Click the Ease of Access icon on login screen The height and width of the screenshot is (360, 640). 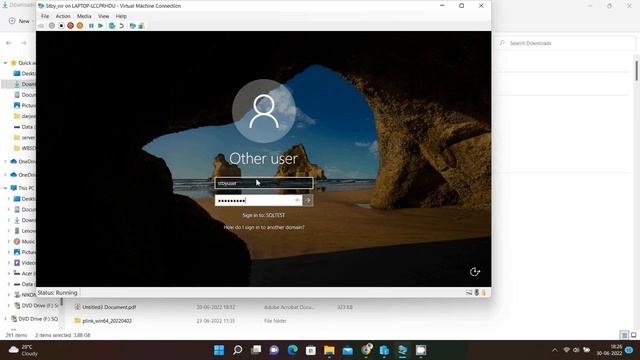(x=474, y=271)
